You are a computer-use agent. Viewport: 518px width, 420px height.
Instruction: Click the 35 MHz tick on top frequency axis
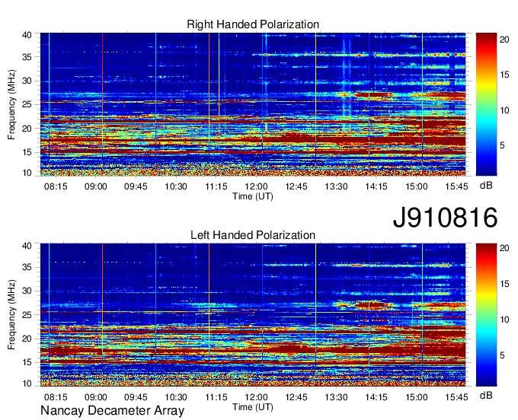coord(27,57)
